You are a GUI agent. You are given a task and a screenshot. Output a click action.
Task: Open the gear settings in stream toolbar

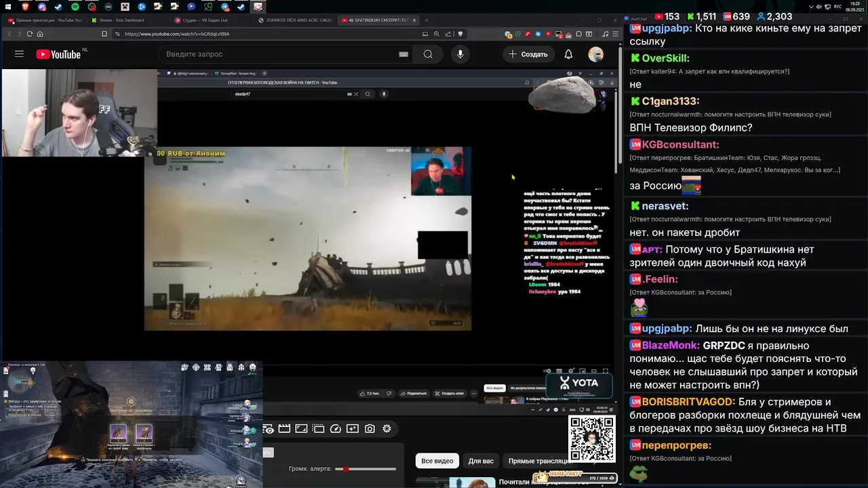387,429
